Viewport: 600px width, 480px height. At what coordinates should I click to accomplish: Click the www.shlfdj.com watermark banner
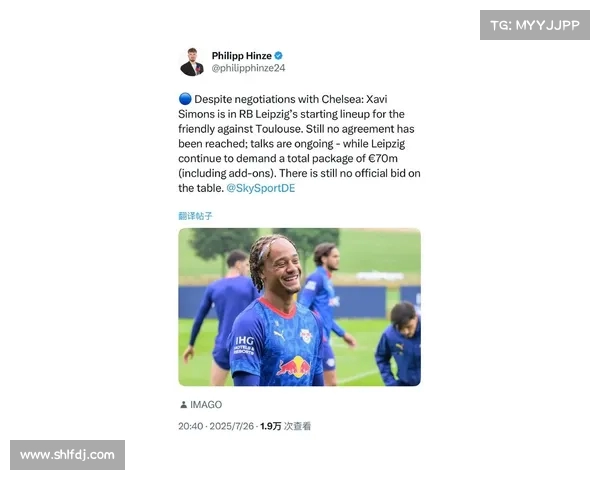67,455
